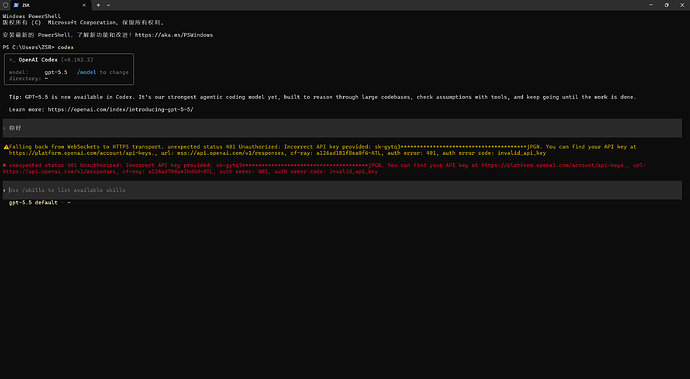
Task: Minimize the terminal window
Action: pyautogui.click(x=651, y=5)
